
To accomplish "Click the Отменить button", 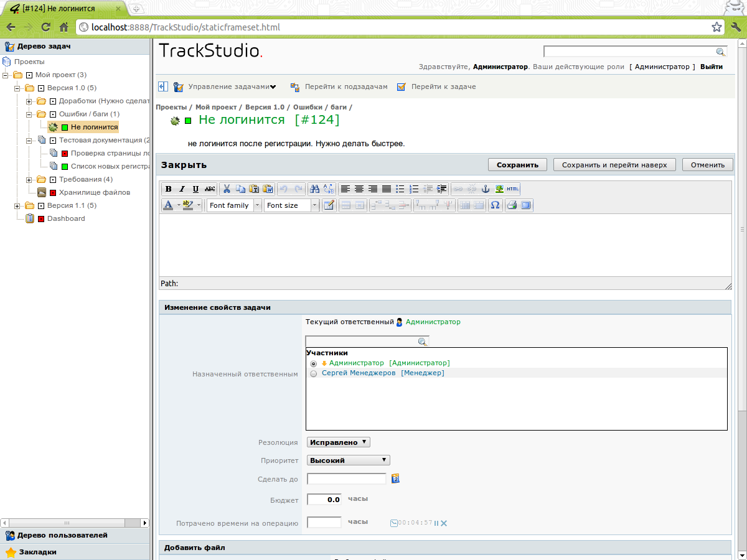I will pos(708,165).
